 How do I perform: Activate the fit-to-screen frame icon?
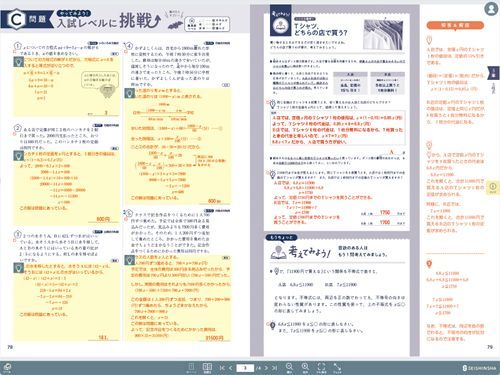[321, 367]
